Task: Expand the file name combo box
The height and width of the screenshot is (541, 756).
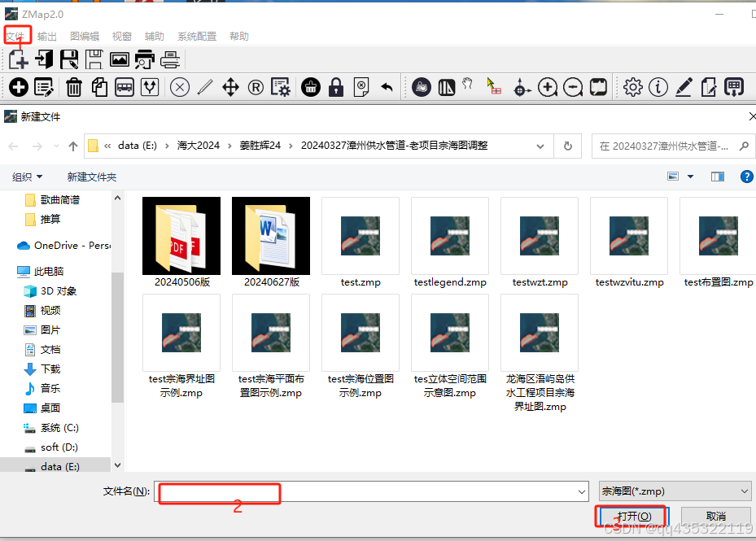Action: (581, 491)
